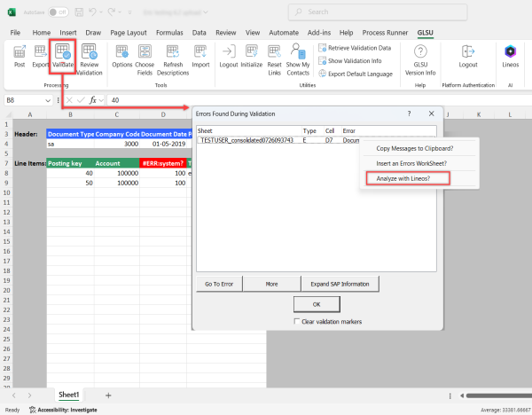Select the TESTUSER_consolidated error row
This screenshot has width=532, height=415.
278,140
